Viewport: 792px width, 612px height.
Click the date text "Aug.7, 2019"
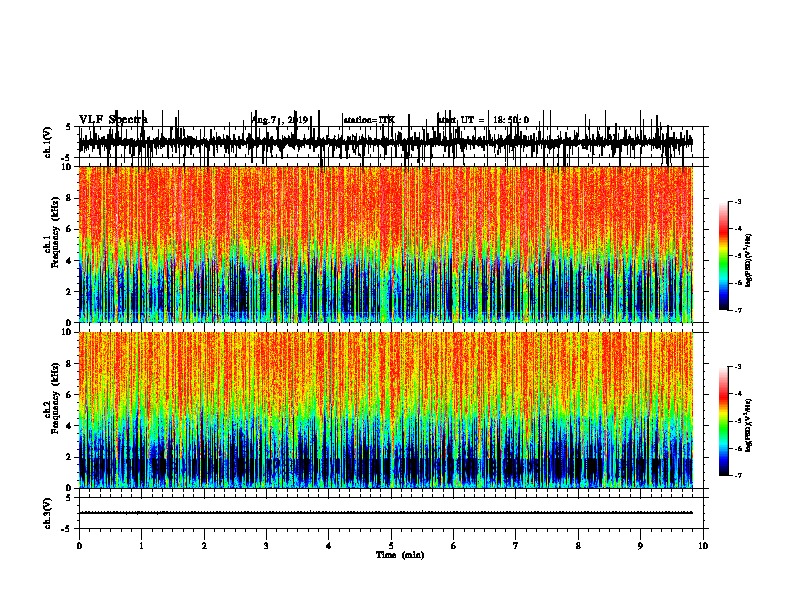(280, 120)
